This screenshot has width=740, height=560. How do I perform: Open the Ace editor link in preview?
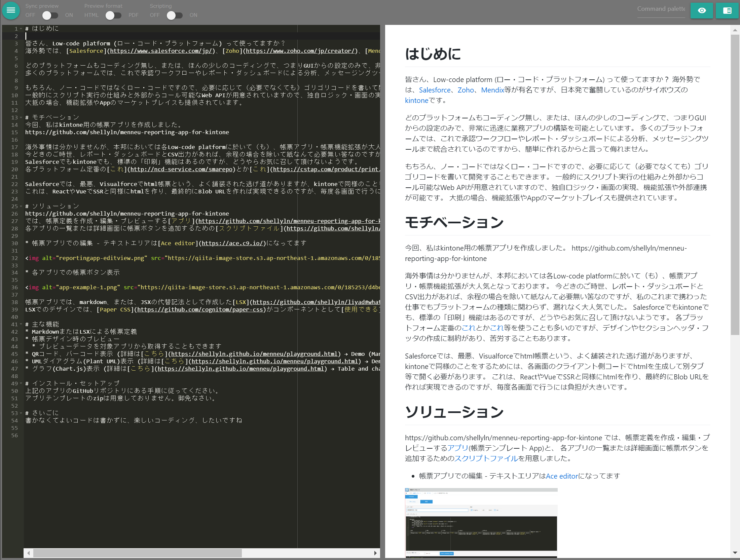point(562,476)
